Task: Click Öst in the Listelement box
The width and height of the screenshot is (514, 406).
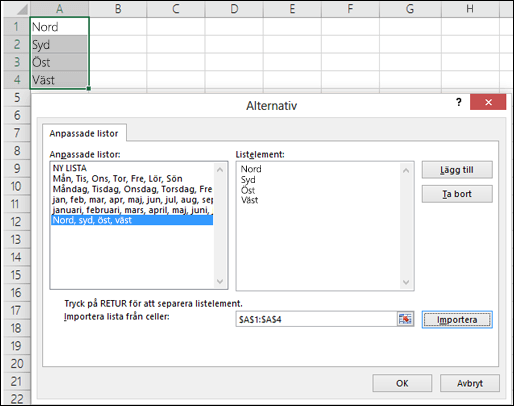Action: (248, 190)
